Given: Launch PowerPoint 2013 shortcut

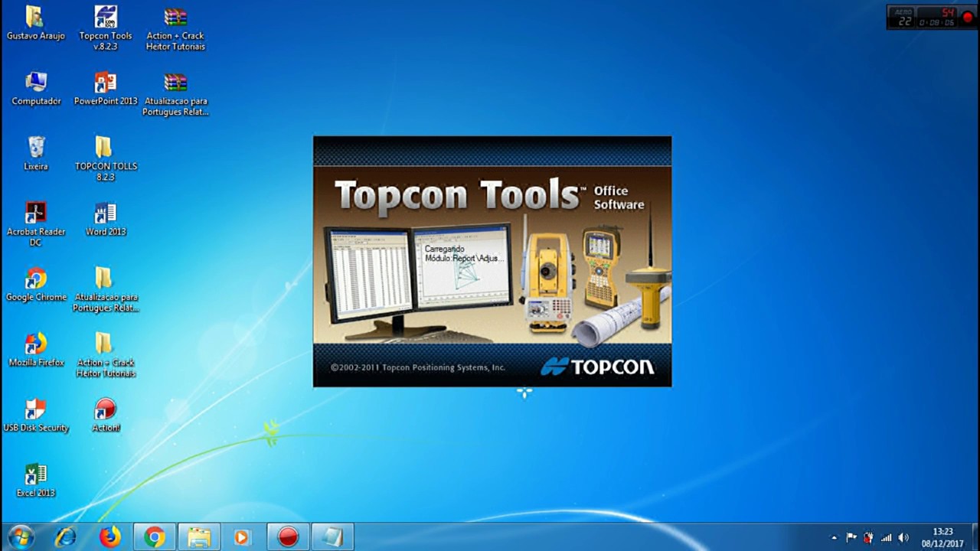Looking at the screenshot, I should (106, 89).
